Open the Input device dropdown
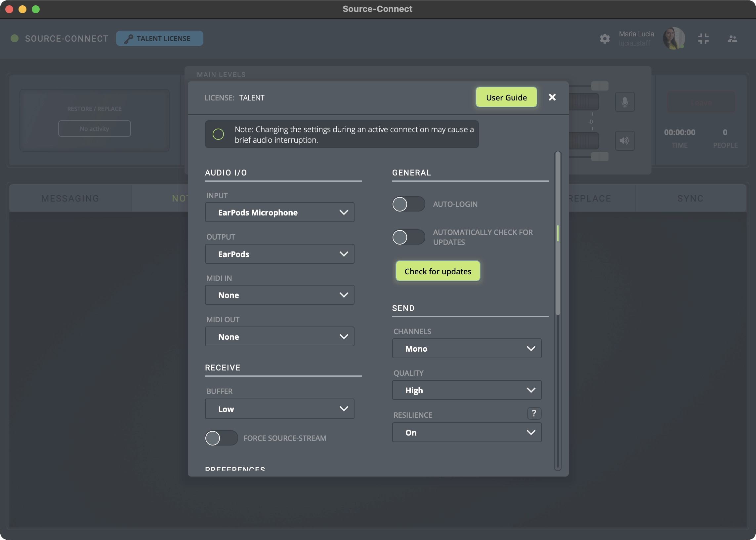This screenshot has width=756, height=540. (279, 212)
